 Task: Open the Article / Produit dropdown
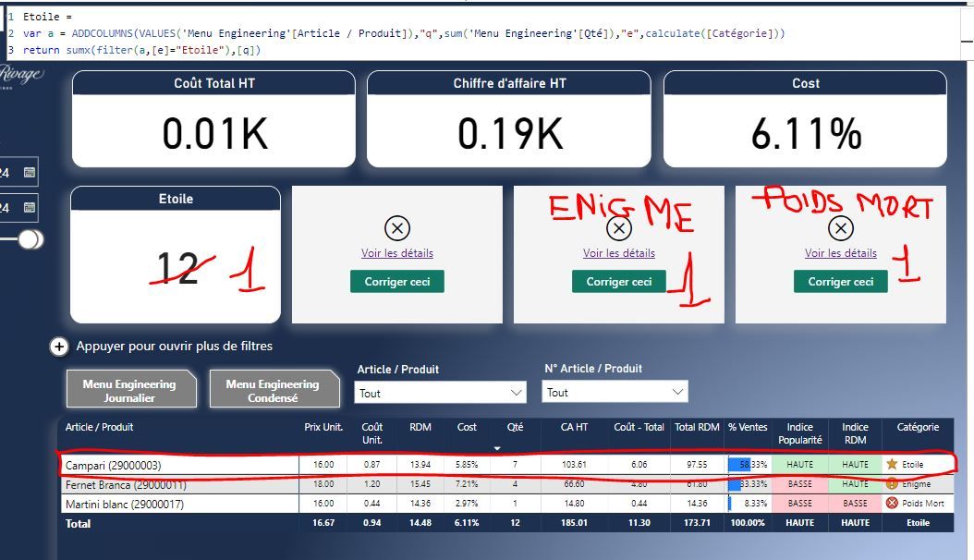click(x=441, y=393)
